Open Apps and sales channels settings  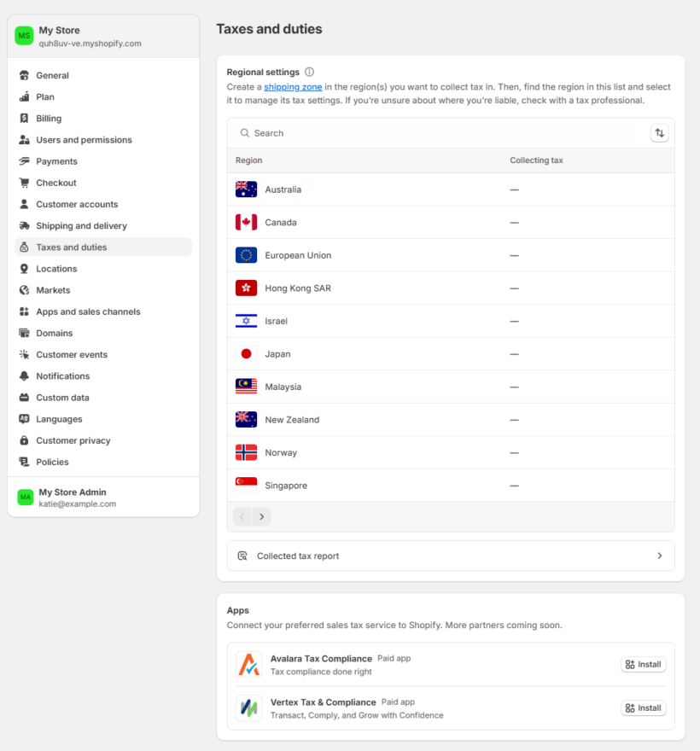pos(88,311)
